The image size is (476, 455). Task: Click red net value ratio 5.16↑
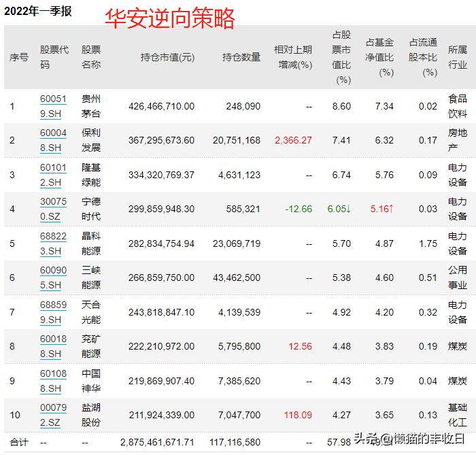382,209
